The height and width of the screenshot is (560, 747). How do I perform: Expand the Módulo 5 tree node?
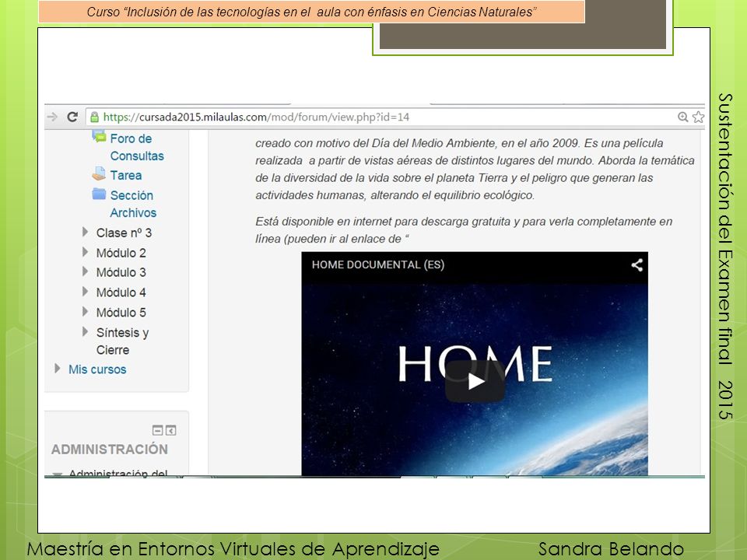point(85,311)
